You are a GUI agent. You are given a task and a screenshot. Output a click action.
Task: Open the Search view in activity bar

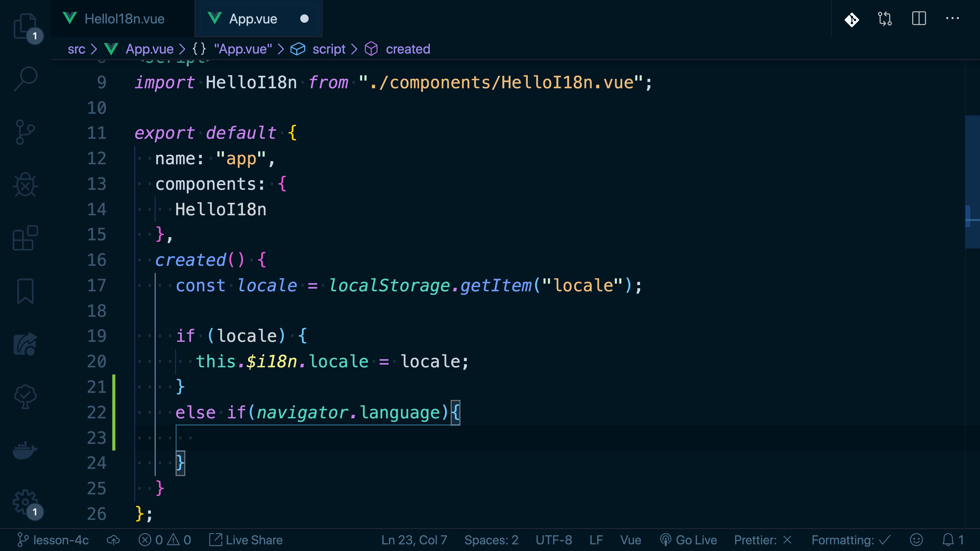pyautogui.click(x=26, y=79)
